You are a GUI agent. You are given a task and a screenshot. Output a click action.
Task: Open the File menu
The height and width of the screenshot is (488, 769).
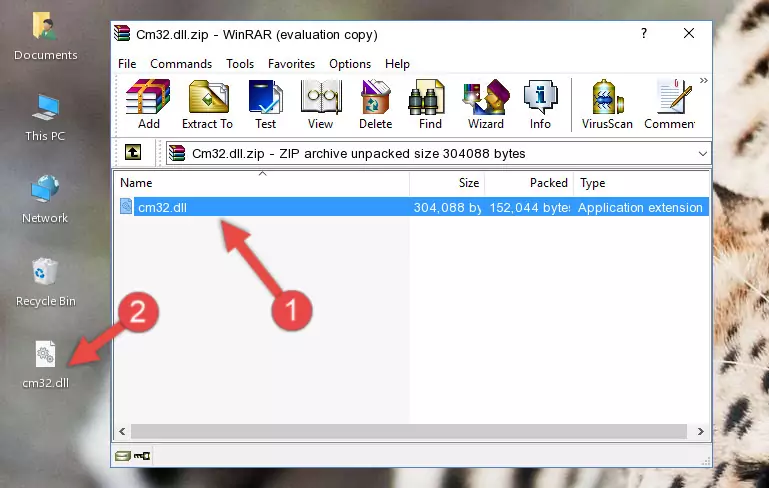[127, 64]
